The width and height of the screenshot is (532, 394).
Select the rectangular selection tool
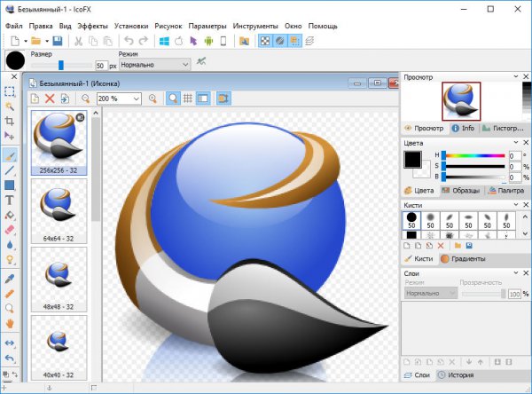coord(10,91)
